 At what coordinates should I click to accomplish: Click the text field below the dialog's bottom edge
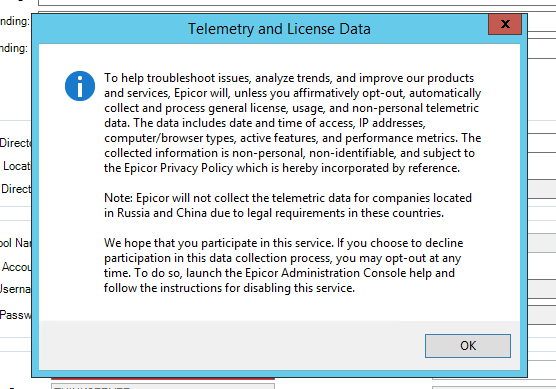click(x=163, y=386)
